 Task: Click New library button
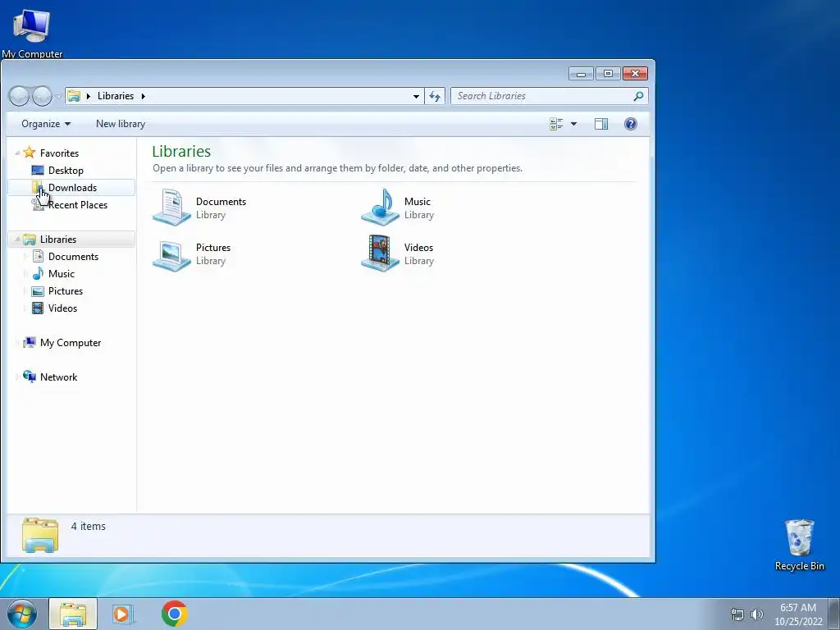pyautogui.click(x=121, y=124)
